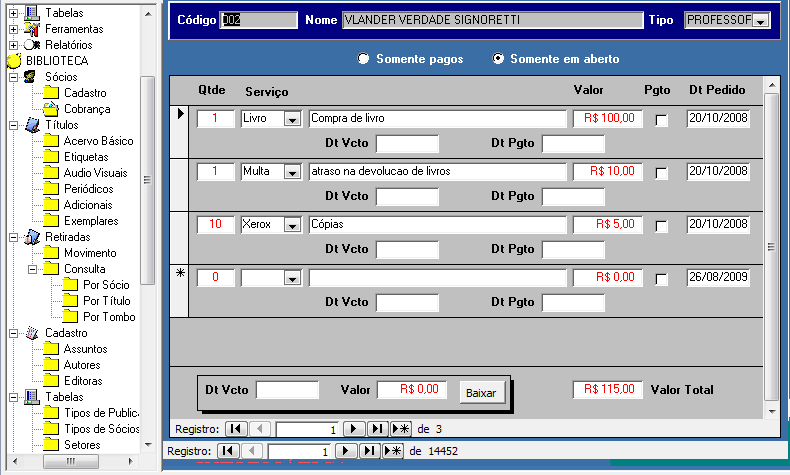Collapse the Consulta tree node
Image resolution: width=790 pixels, height=475 pixels.
pyautogui.click(x=33, y=269)
